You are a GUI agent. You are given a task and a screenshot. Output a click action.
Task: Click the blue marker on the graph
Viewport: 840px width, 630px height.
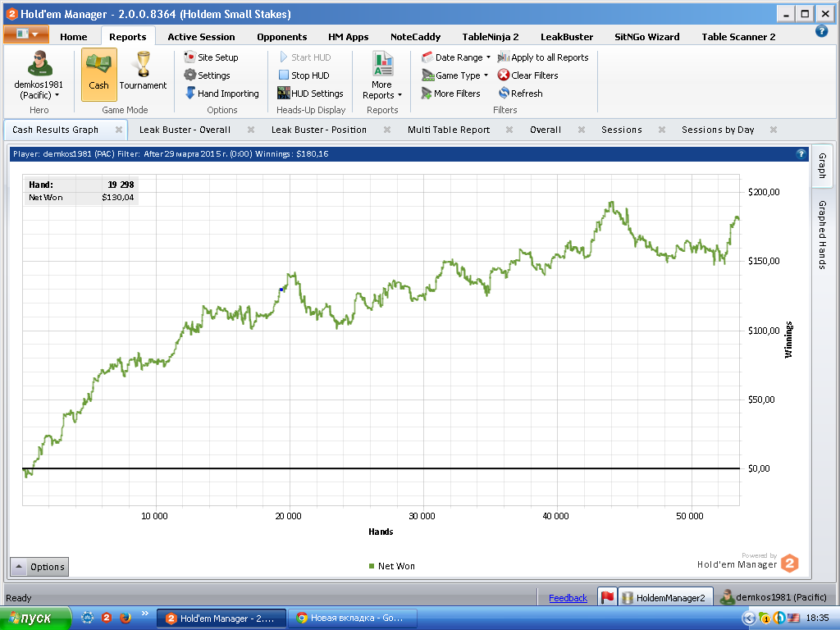[281, 290]
